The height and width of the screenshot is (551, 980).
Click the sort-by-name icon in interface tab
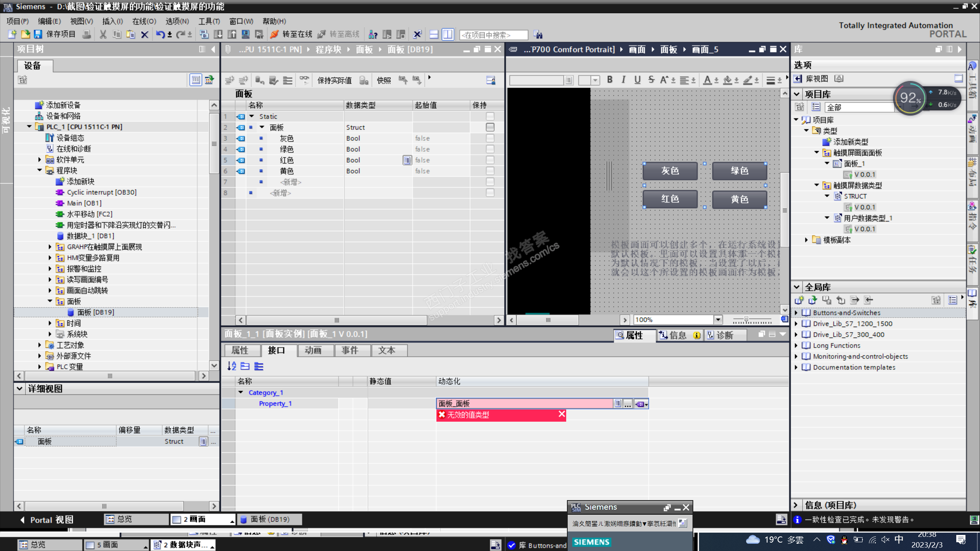(232, 366)
